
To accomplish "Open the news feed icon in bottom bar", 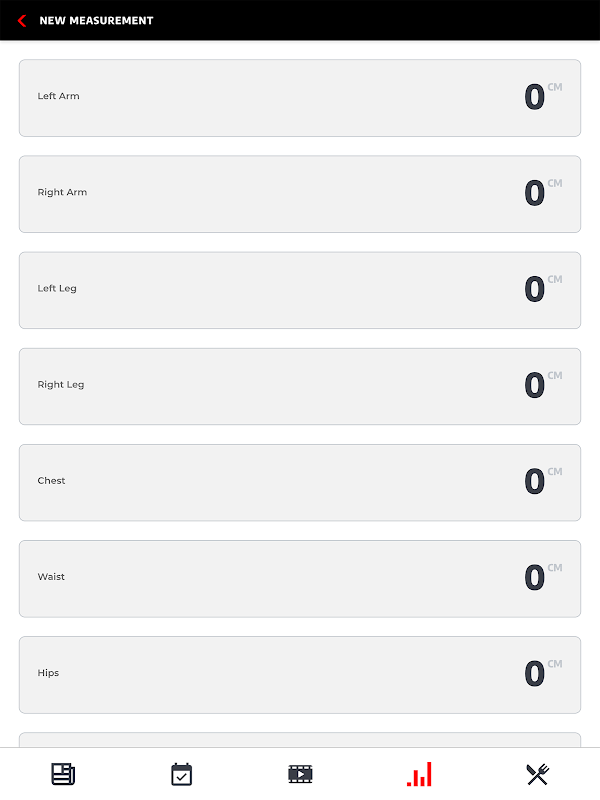I will coord(63,773).
